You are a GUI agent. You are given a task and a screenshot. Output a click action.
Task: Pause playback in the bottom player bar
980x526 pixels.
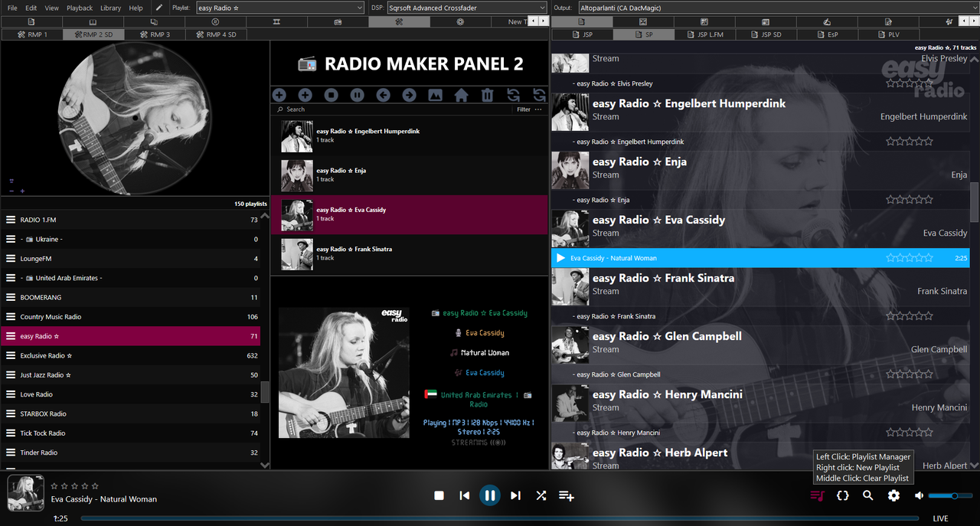pyautogui.click(x=490, y=495)
